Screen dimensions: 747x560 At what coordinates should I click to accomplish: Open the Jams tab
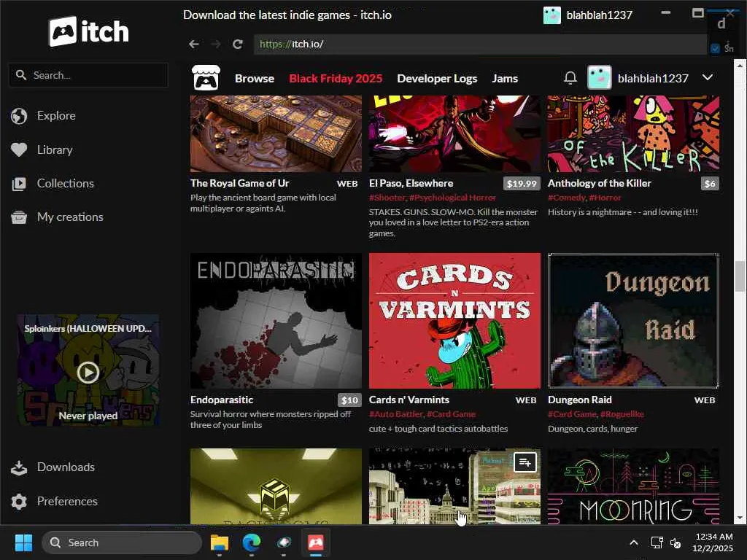click(x=505, y=78)
